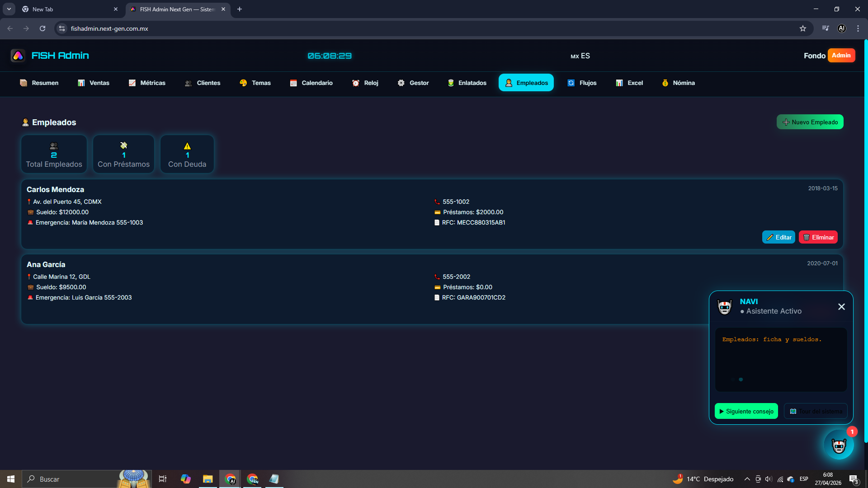
Task: Expand the Chrome tab search dropdown
Action: pos(9,9)
